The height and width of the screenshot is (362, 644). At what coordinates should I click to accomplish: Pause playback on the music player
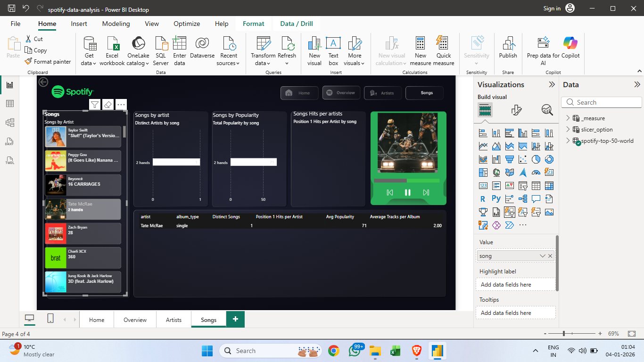(x=408, y=192)
